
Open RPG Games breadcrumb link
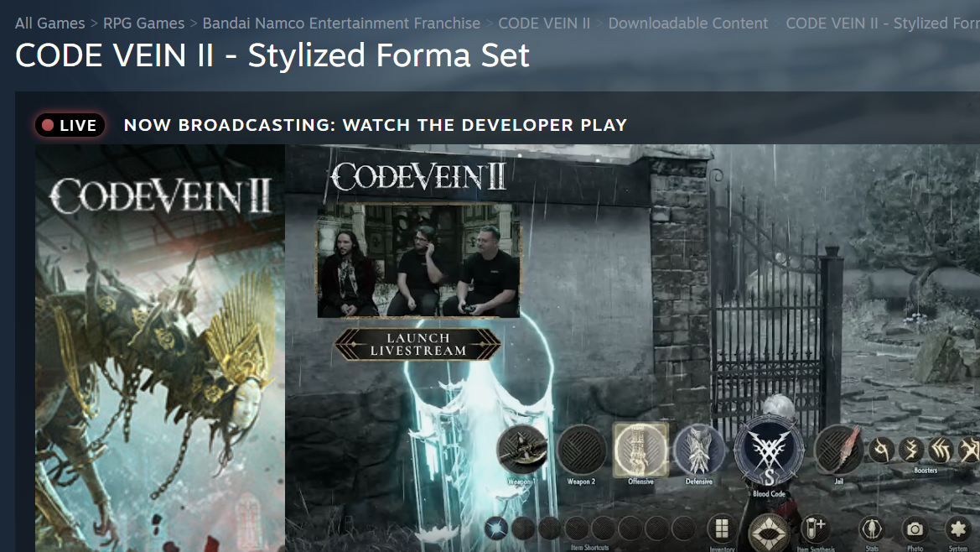pos(143,23)
